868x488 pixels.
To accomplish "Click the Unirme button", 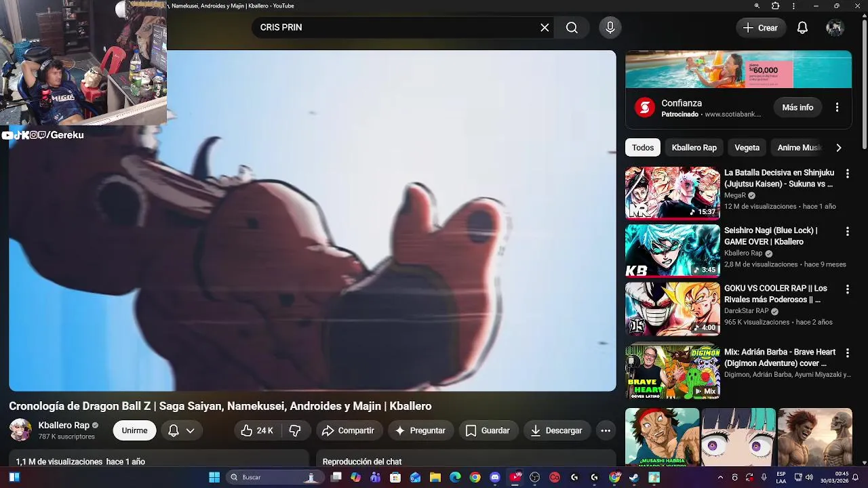I will [x=134, y=430].
